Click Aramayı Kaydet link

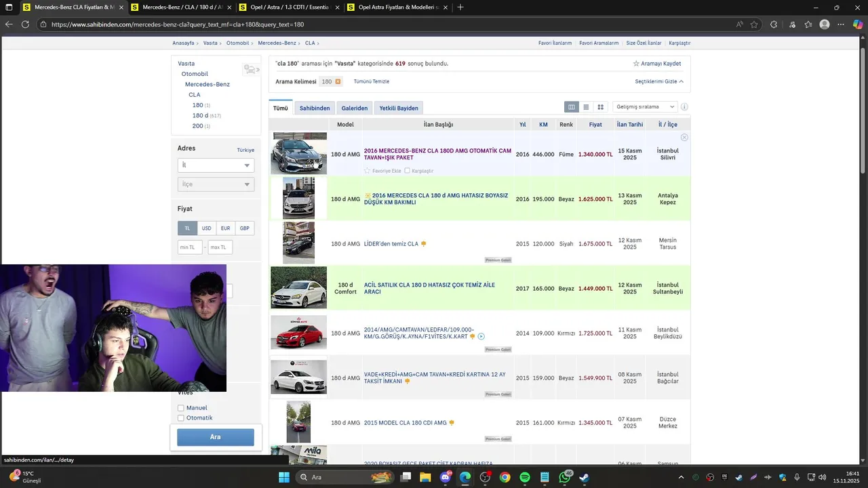pos(657,64)
